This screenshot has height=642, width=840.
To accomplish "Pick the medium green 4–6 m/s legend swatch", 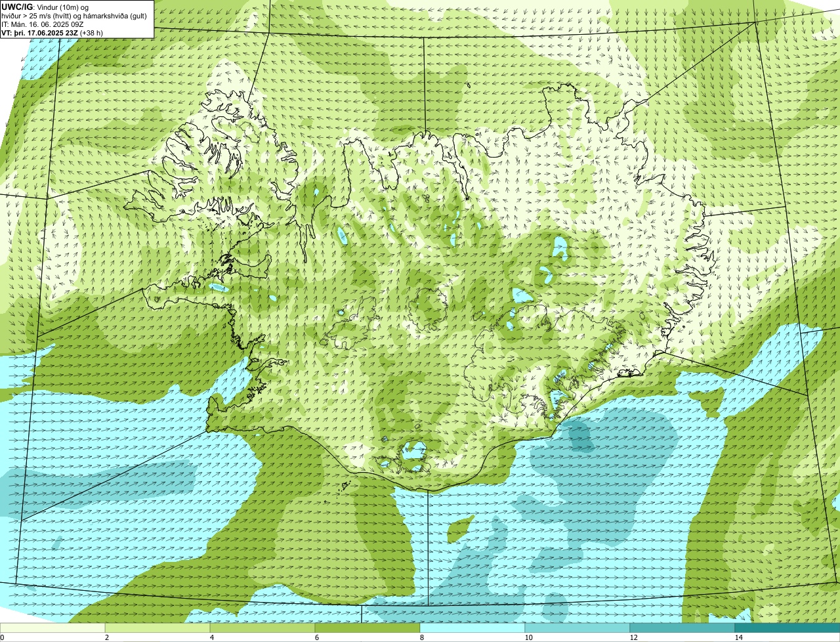I will pos(262,628).
